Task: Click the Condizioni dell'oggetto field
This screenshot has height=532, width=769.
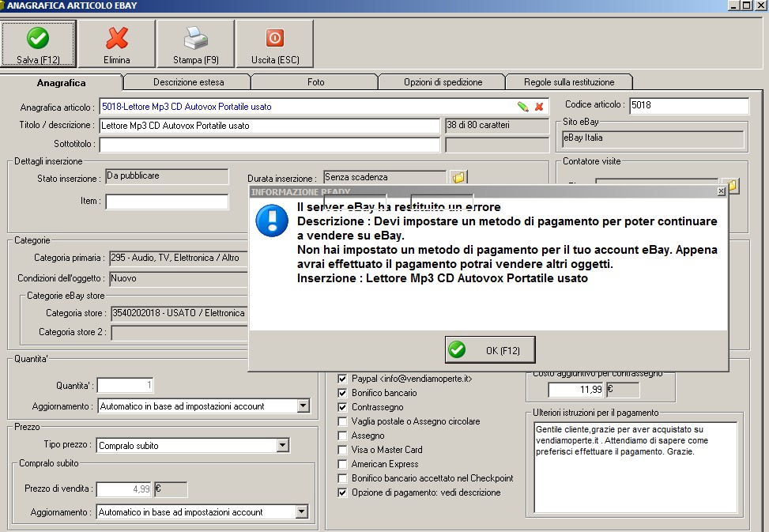Action: 179,278
